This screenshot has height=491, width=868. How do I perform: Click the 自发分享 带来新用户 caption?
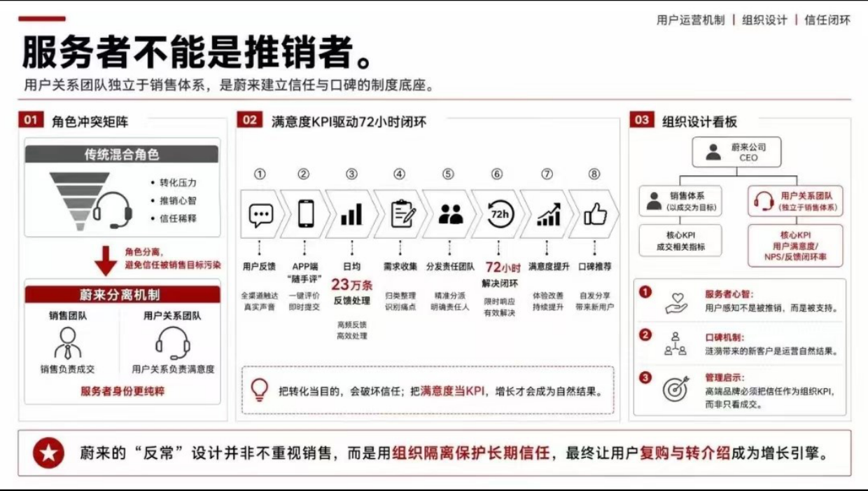(x=595, y=301)
